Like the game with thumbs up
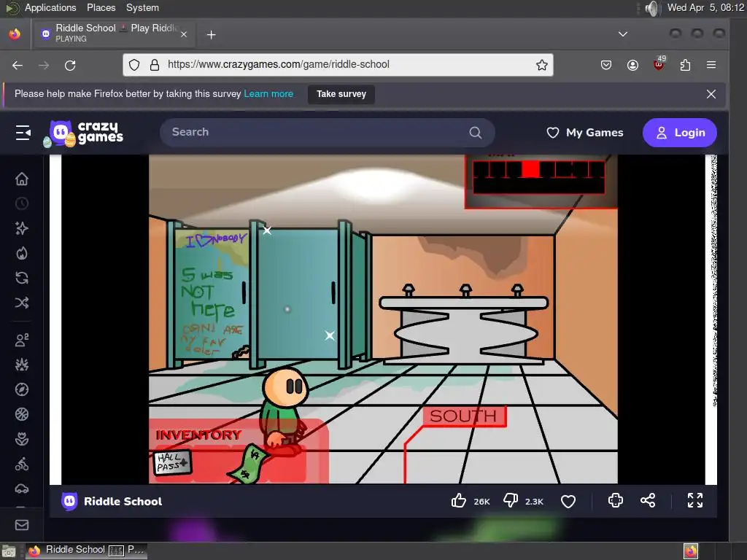 coord(458,501)
